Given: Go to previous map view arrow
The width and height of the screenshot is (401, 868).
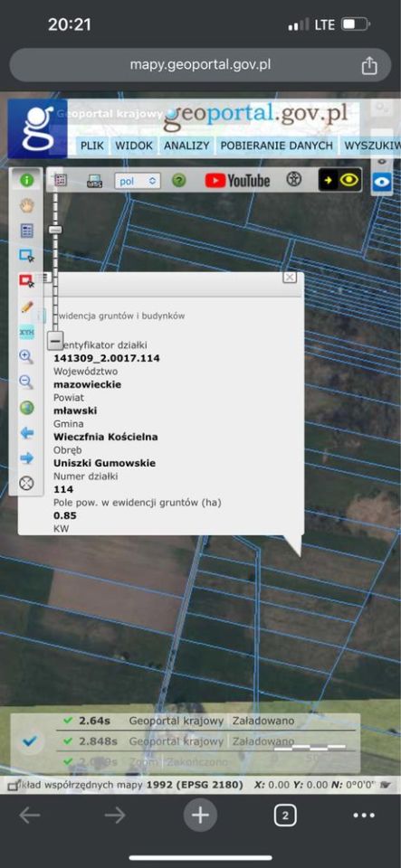Looking at the screenshot, I should click(26, 433).
